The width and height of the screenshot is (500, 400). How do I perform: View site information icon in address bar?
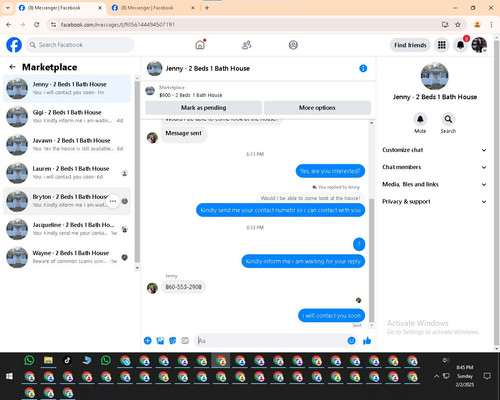pyautogui.click(x=53, y=24)
